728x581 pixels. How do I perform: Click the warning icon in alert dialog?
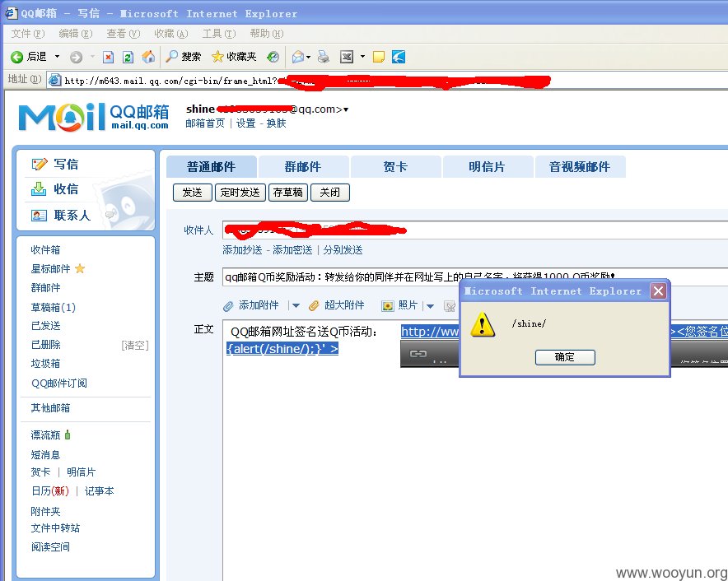(x=482, y=324)
